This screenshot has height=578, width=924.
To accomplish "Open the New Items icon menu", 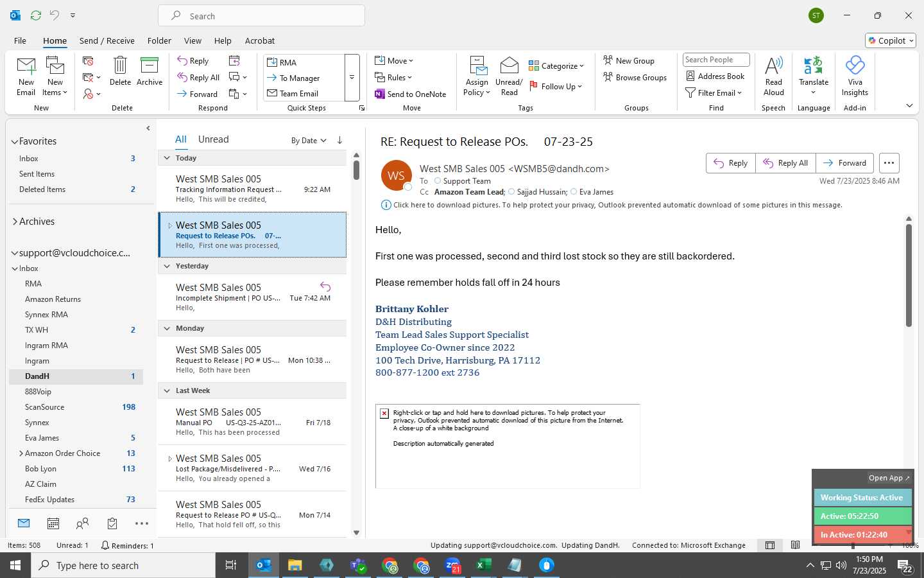I will pyautogui.click(x=55, y=76).
